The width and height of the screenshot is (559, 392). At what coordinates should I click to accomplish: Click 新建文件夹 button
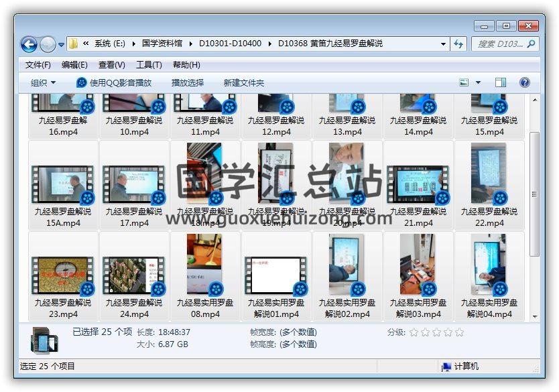click(244, 82)
